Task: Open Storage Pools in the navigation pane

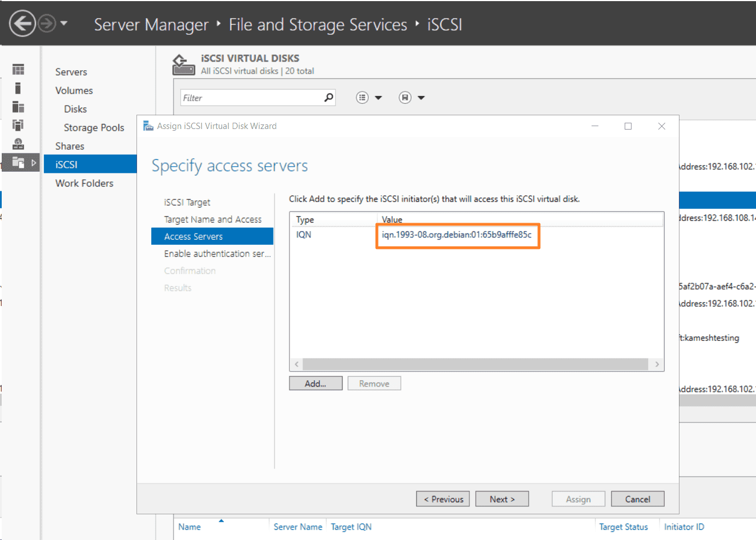Action: coord(94,127)
